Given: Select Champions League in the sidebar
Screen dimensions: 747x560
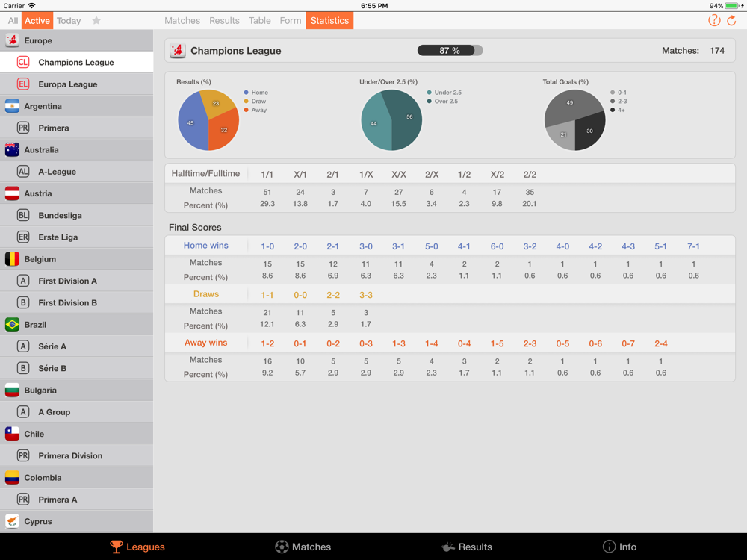Looking at the screenshot, I should [77, 63].
